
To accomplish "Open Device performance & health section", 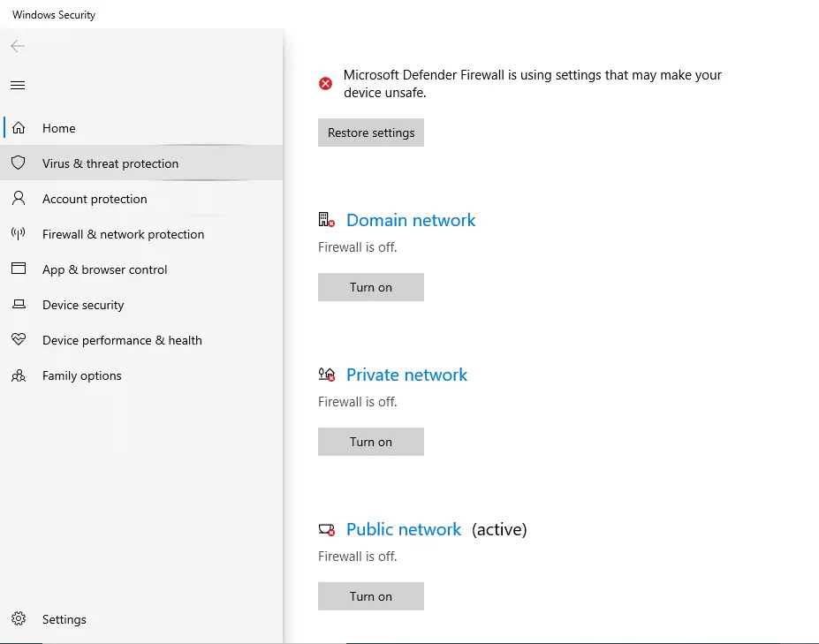I will tap(141, 340).
